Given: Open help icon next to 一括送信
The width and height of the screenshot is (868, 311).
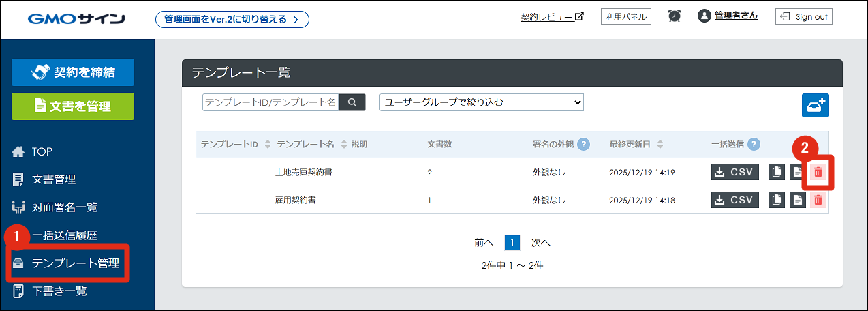Looking at the screenshot, I should click(x=754, y=145).
